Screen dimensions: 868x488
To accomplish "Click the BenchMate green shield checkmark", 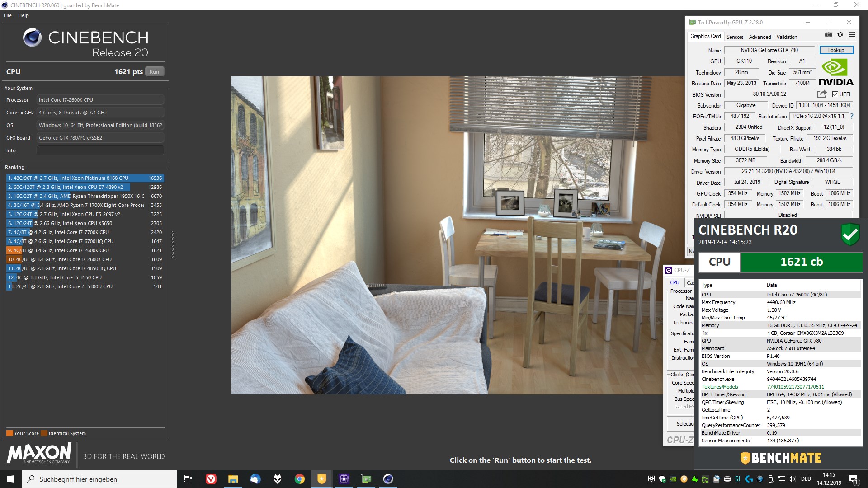I will coord(850,234).
